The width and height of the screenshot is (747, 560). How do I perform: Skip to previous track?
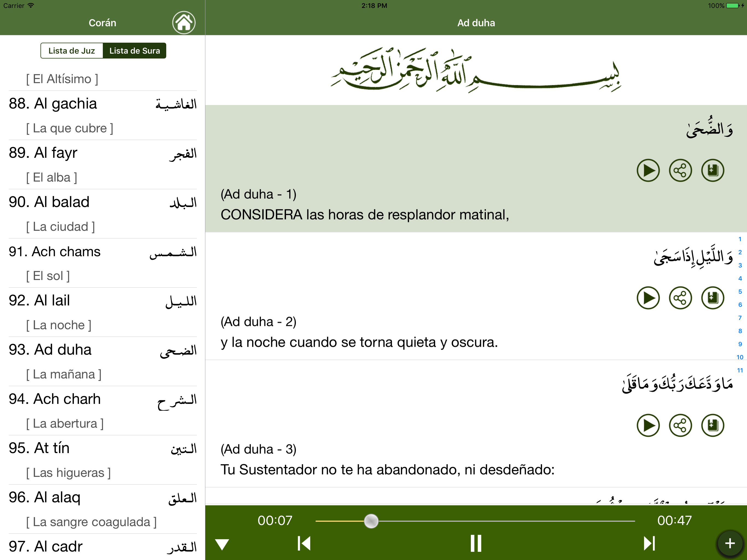(304, 543)
